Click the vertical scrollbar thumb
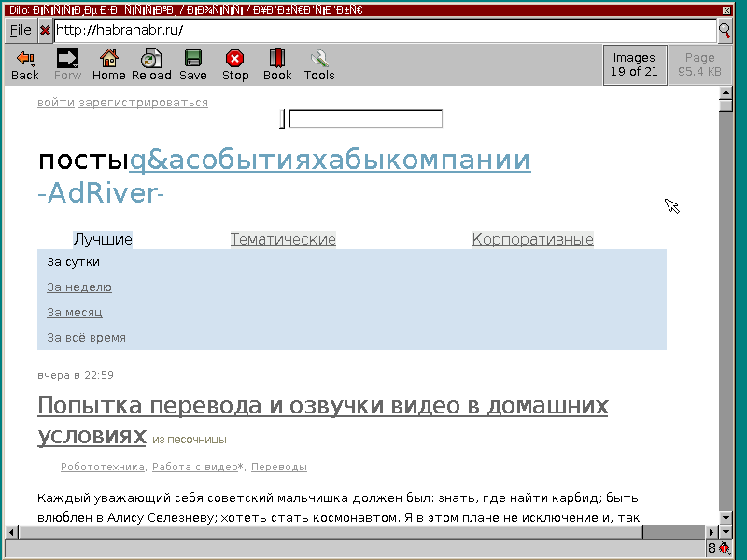The height and width of the screenshot is (560, 747). 726,105
